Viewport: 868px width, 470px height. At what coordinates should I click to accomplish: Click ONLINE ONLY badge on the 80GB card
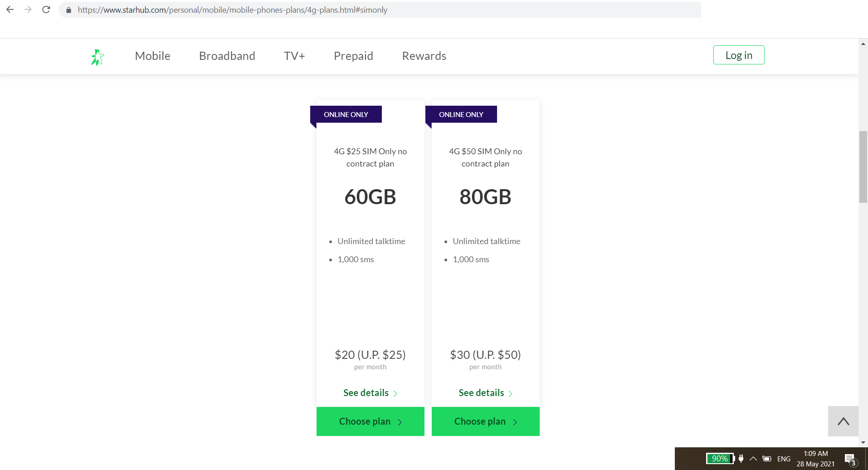pyautogui.click(x=461, y=114)
